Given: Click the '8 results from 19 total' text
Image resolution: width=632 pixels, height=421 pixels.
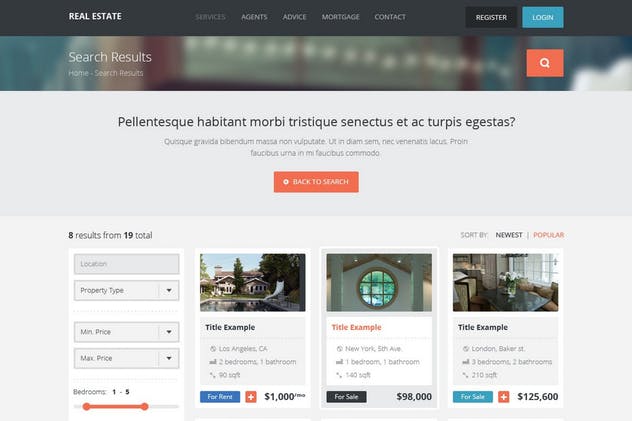Looking at the screenshot, I should coord(110,235).
